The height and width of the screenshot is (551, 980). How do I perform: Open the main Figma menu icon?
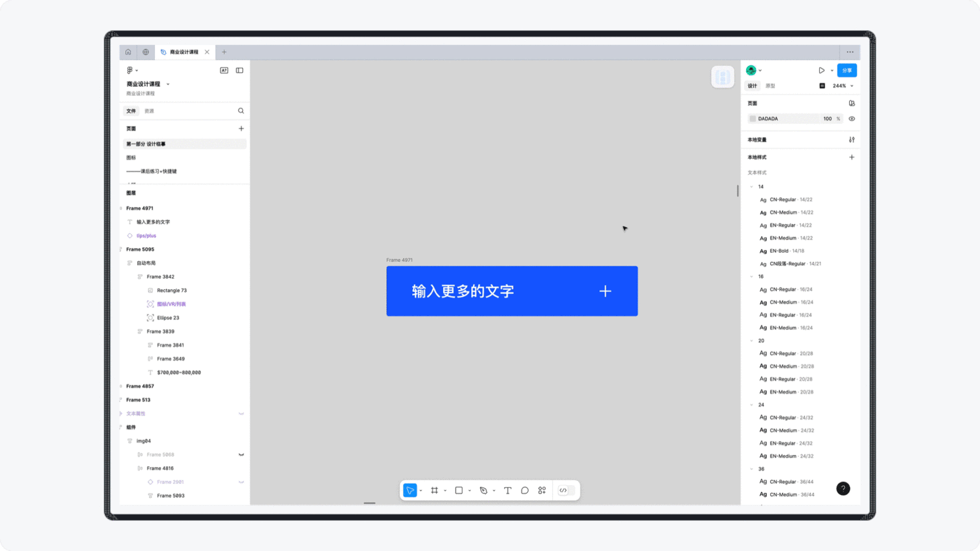(129, 70)
